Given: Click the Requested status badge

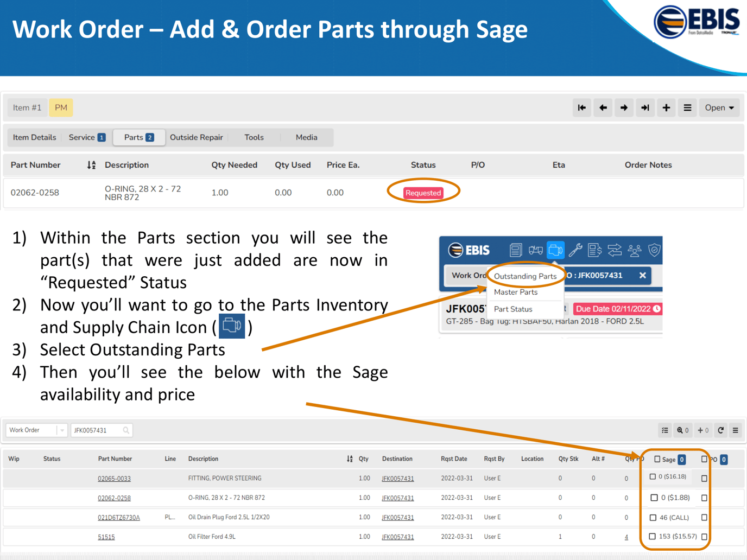Looking at the screenshot, I should tap(423, 193).
